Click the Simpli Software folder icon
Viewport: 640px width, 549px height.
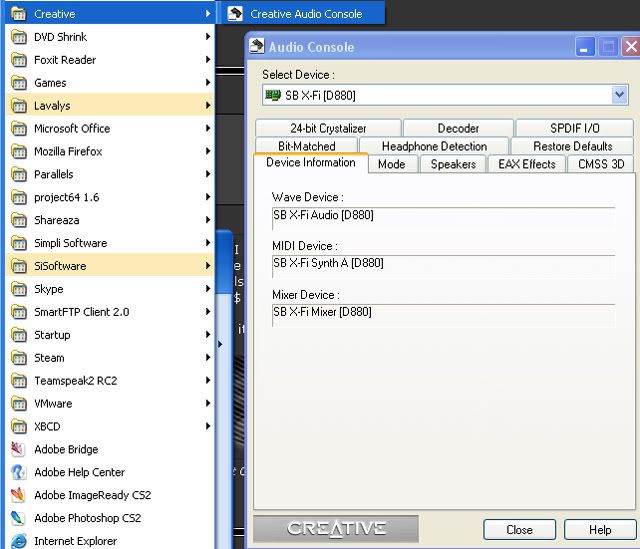[18, 243]
